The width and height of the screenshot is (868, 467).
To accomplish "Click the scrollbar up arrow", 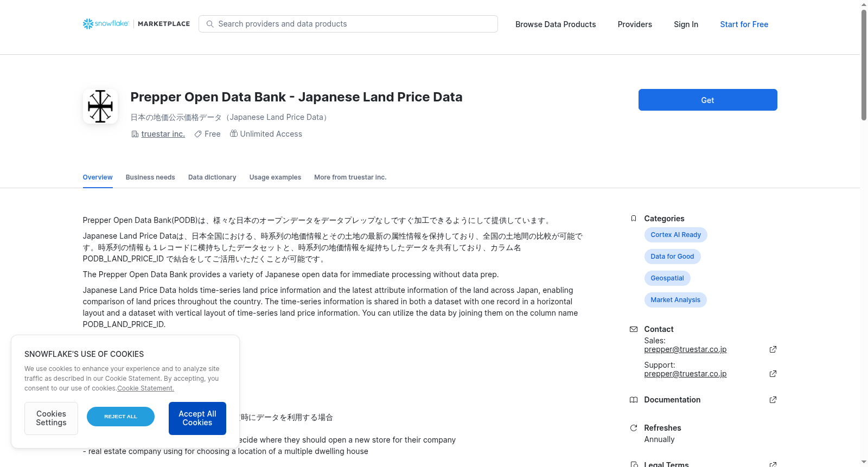I will point(864,4).
